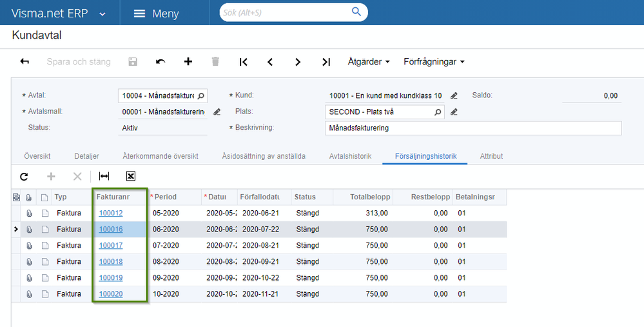Viewport: 644px width, 327px height.
Task: Open invoice link 100012
Action: tap(111, 213)
